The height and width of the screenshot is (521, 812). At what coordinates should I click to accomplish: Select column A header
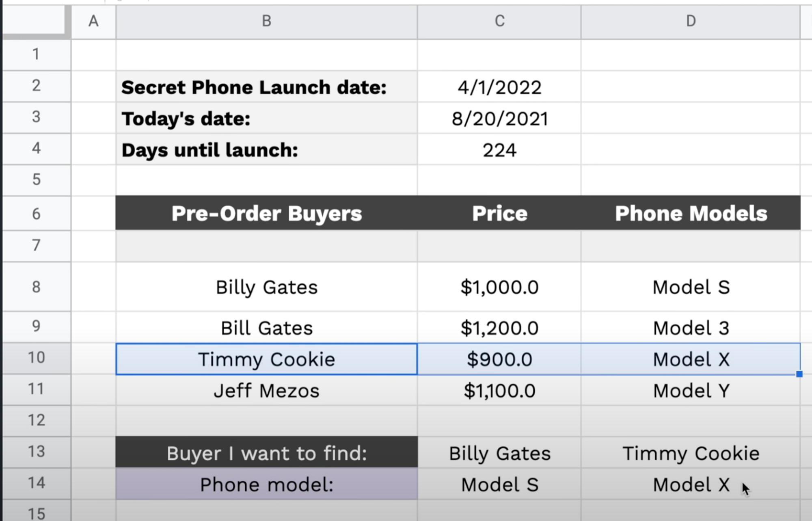point(93,20)
